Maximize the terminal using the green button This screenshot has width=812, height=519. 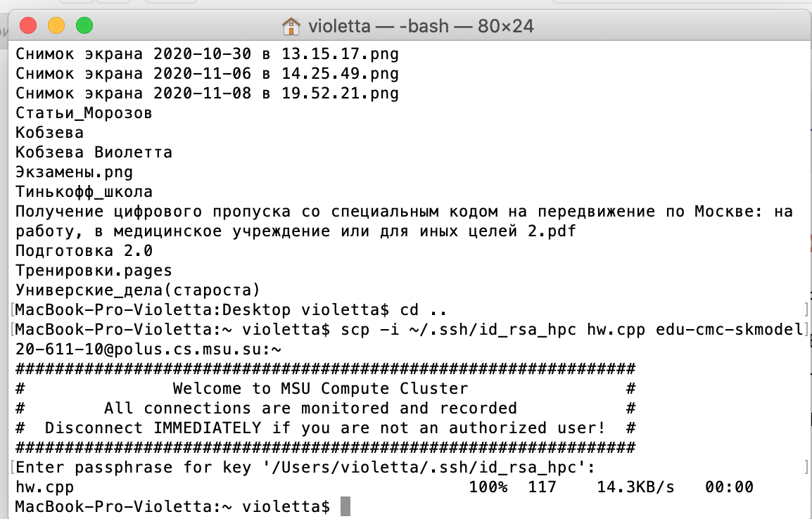(x=84, y=25)
